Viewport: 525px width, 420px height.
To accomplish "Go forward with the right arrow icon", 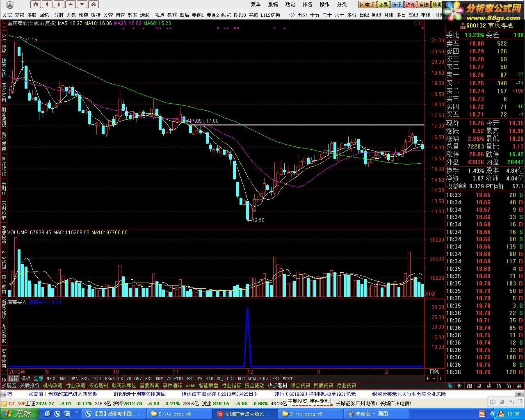I will (59, 5).
